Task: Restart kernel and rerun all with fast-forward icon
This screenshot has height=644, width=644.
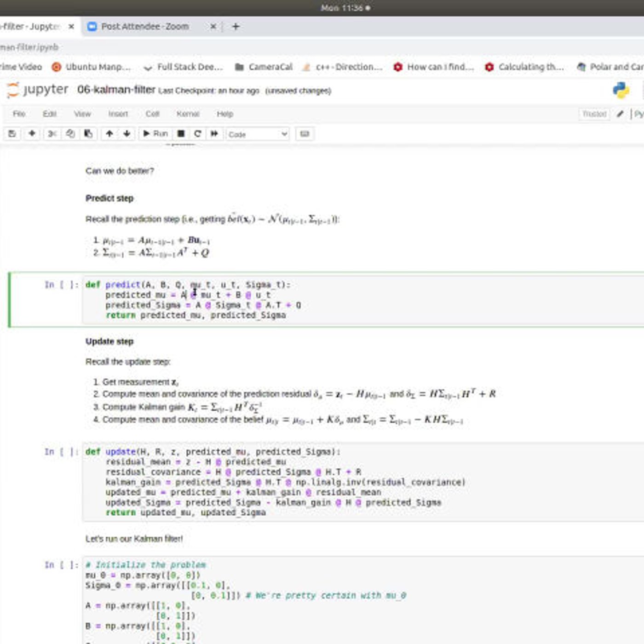Action: tap(214, 134)
